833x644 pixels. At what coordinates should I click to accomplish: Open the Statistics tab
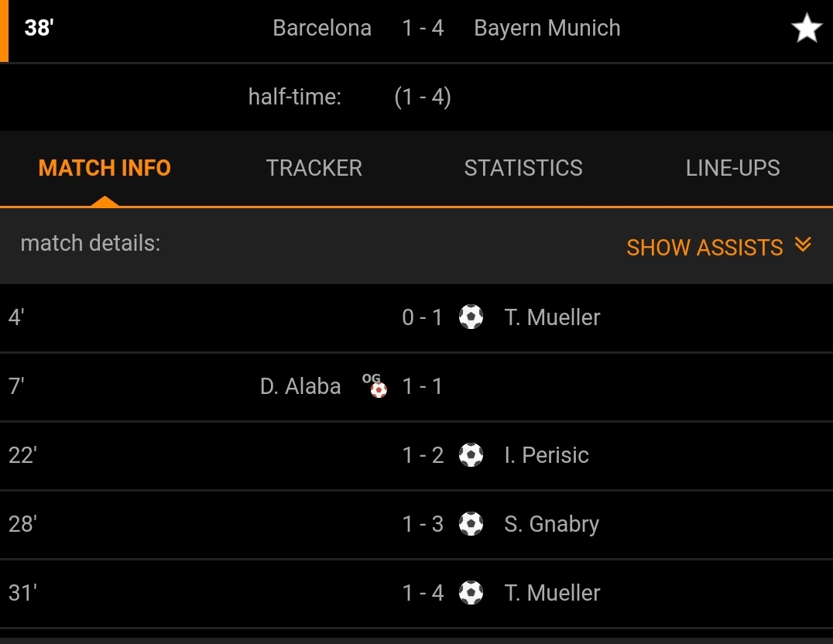coord(523,168)
